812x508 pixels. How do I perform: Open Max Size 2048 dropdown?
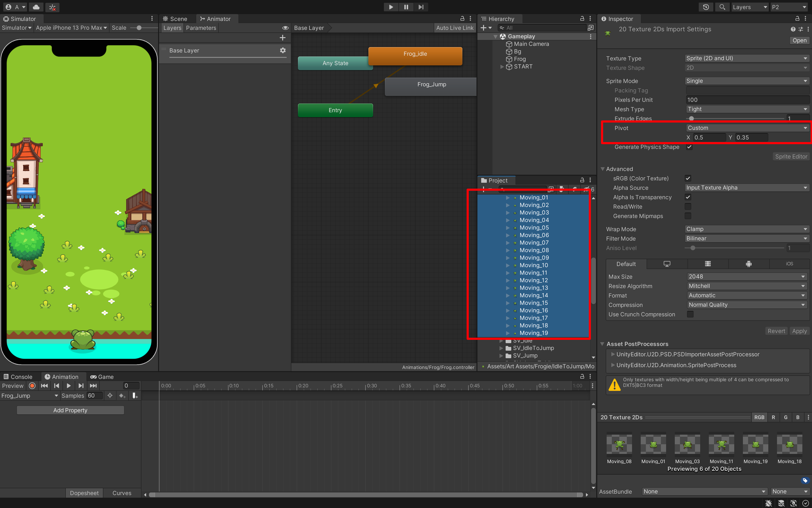point(747,277)
